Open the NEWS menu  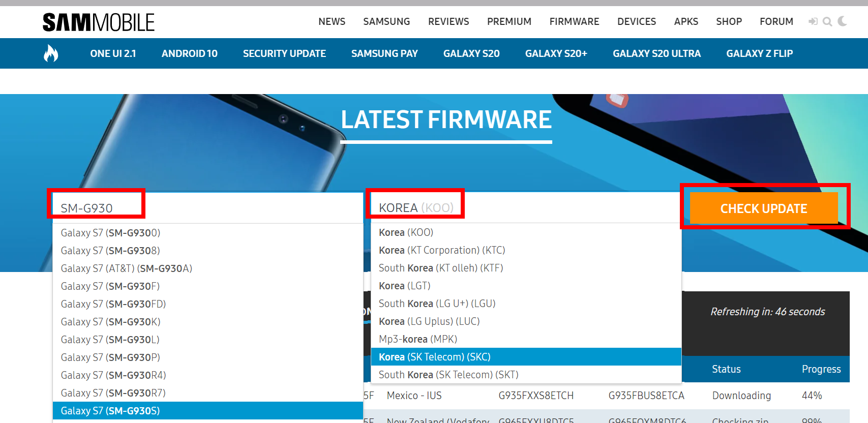click(x=332, y=21)
